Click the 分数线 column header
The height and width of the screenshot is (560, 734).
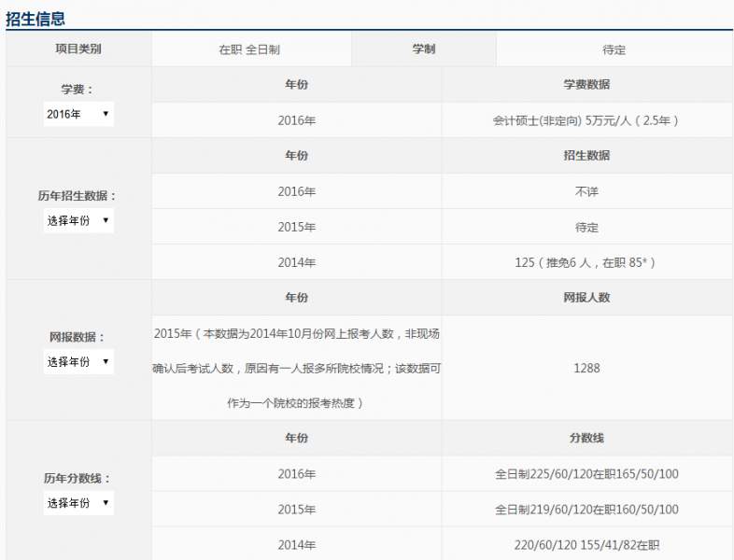click(586, 438)
